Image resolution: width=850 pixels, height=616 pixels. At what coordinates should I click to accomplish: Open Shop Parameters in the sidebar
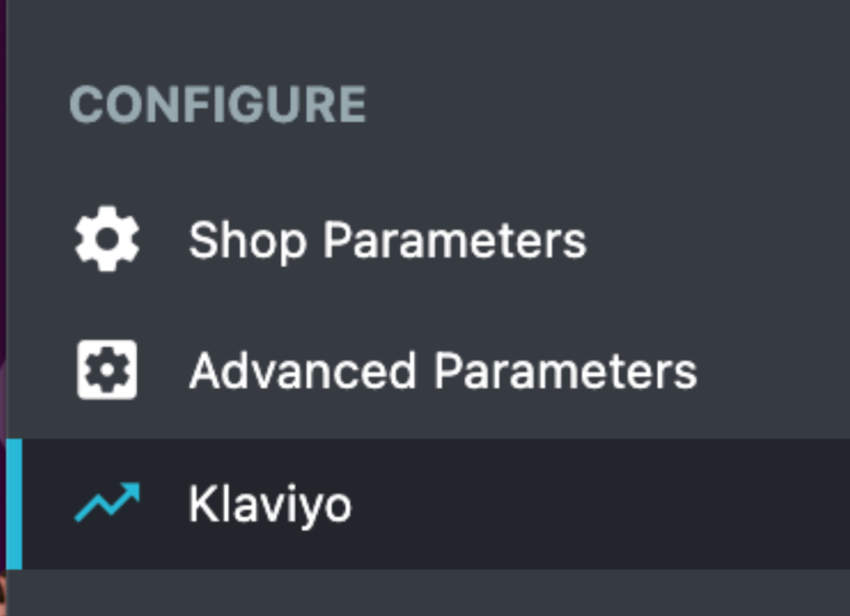(387, 241)
